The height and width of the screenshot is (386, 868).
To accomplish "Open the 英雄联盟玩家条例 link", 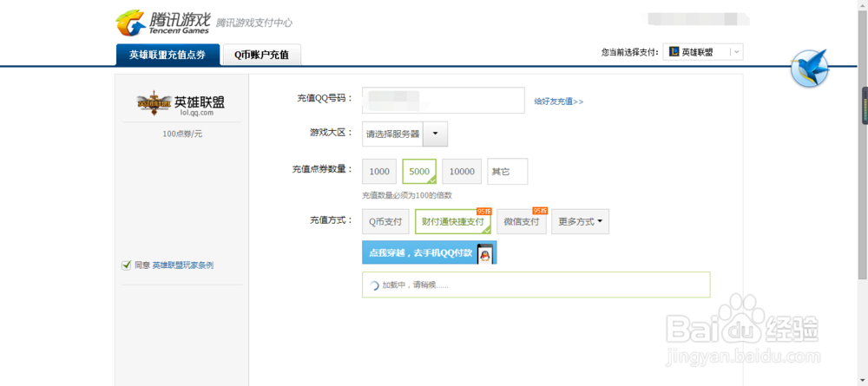I will [x=182, y=265].
